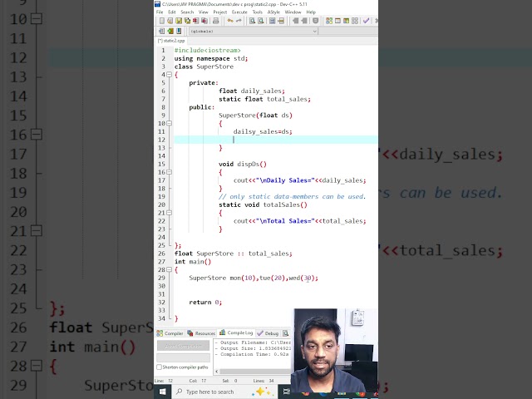Click the greyed Abort Compilation button
The width and height of the screenshot is (532, 399).
point(183,346)
